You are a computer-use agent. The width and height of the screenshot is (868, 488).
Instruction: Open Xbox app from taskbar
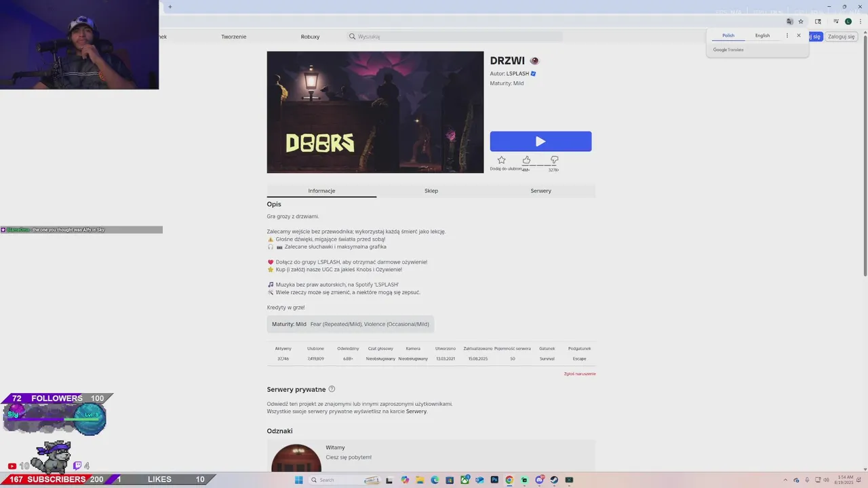pyautogui.click(x=465, y=480)
